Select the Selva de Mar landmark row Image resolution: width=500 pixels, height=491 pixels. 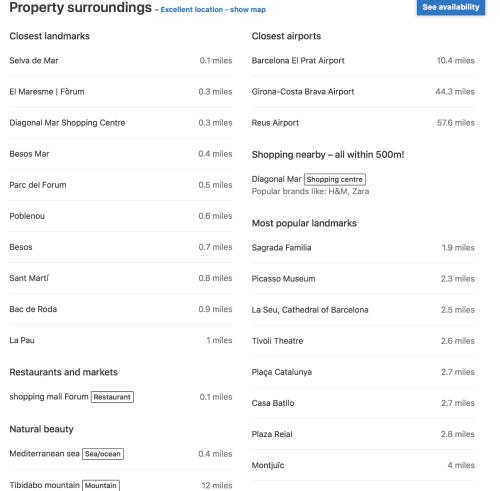click(x=121, y=61)
